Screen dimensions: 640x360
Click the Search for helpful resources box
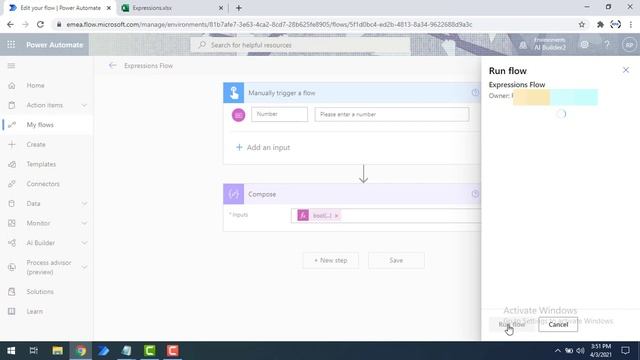tap(300, 45)
